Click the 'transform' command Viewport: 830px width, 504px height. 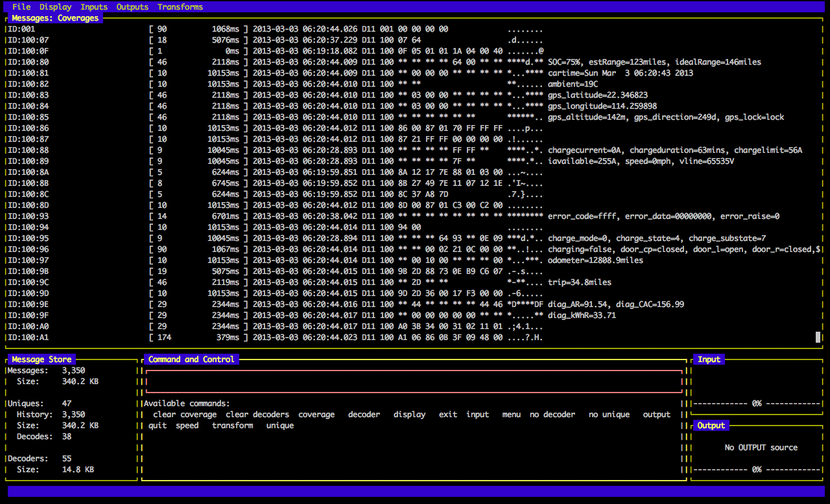232,426
